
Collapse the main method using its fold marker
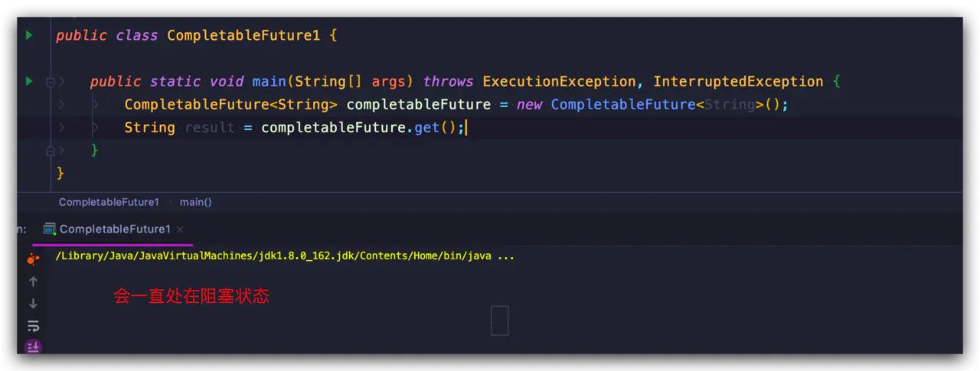pos(51,81)
